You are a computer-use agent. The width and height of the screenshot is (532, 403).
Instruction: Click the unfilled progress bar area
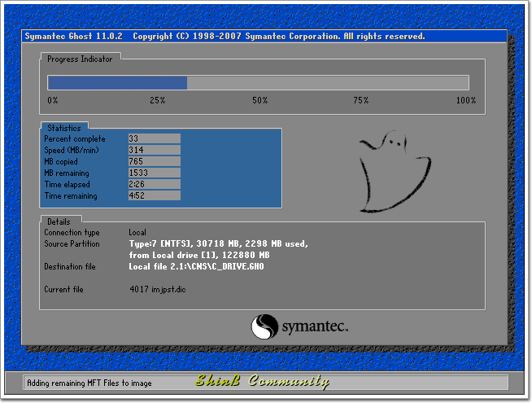[328, 83]
